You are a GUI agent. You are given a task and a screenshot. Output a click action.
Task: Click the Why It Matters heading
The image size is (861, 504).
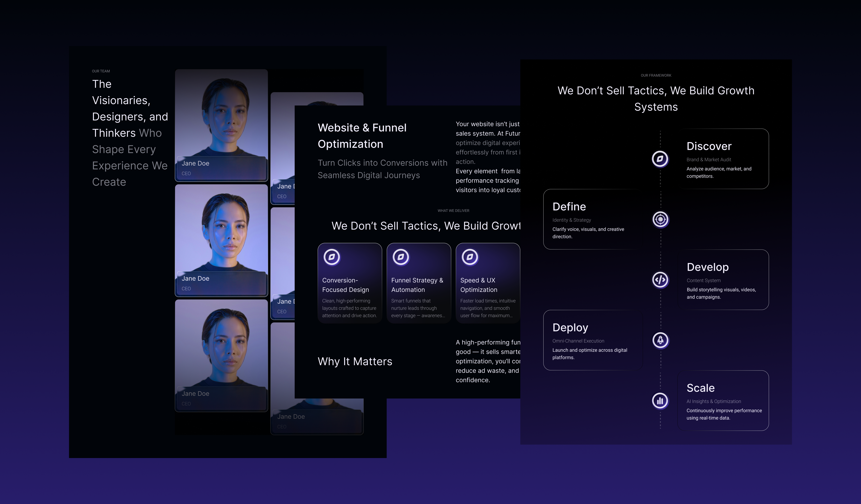[x=355, y=361]
